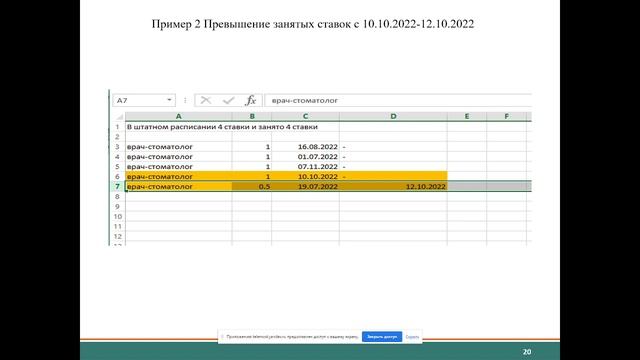Click the 0.5 rate cell in row 7
Viewport: 640px width, 360px height.
click(252, 187)
